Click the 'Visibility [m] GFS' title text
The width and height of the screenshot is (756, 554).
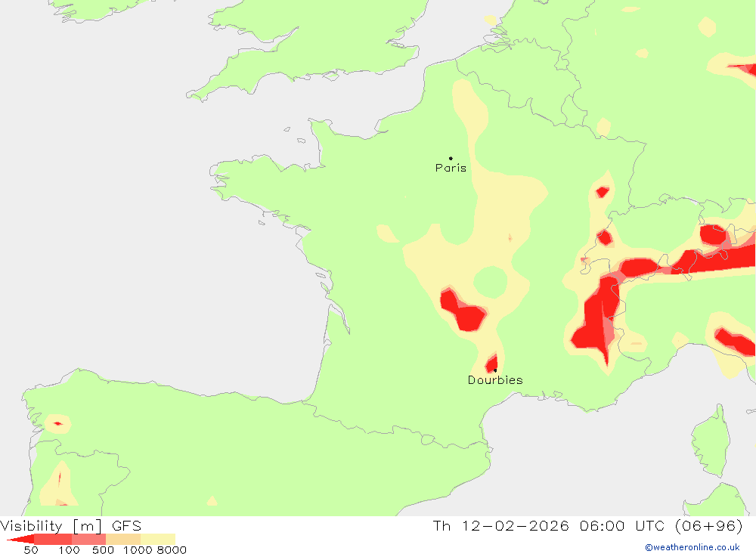[71, 525]
